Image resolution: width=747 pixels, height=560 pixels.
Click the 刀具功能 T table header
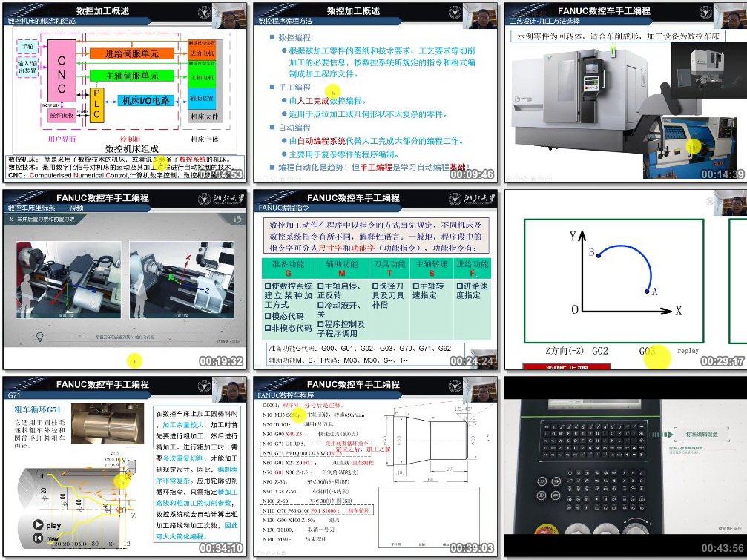(x=389, y=268)
